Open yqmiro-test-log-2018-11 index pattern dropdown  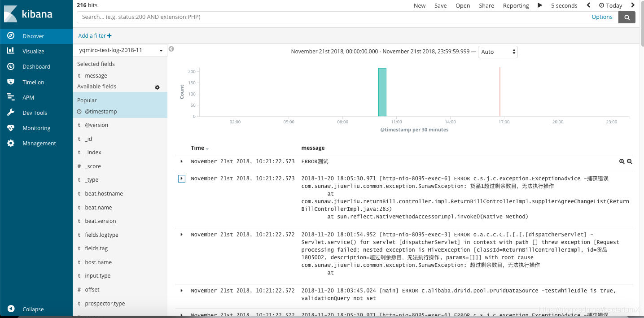click(120, 50)
